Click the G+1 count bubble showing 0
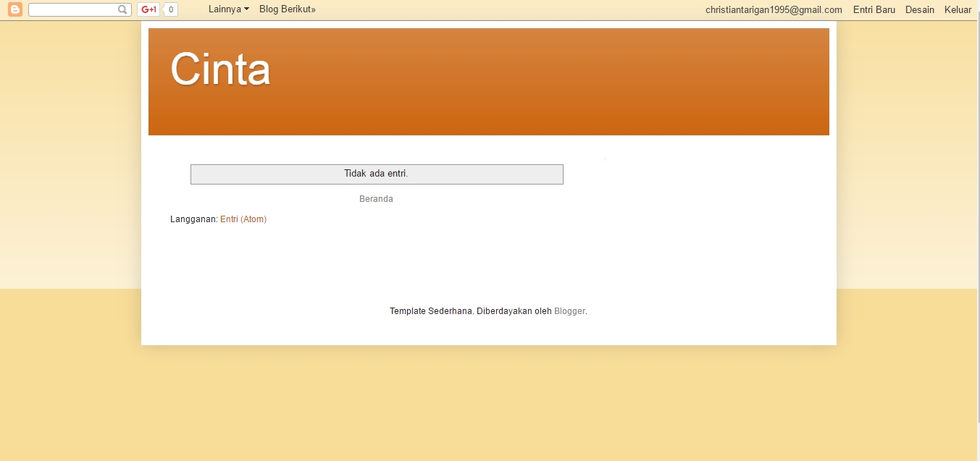Screen dimensions: 980x461 [170, 10]
